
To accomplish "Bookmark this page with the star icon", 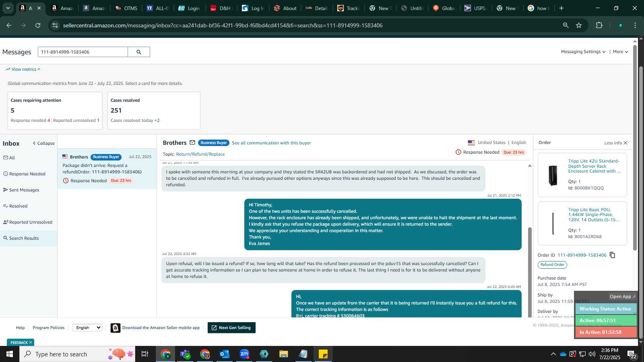I will point(579,25).
